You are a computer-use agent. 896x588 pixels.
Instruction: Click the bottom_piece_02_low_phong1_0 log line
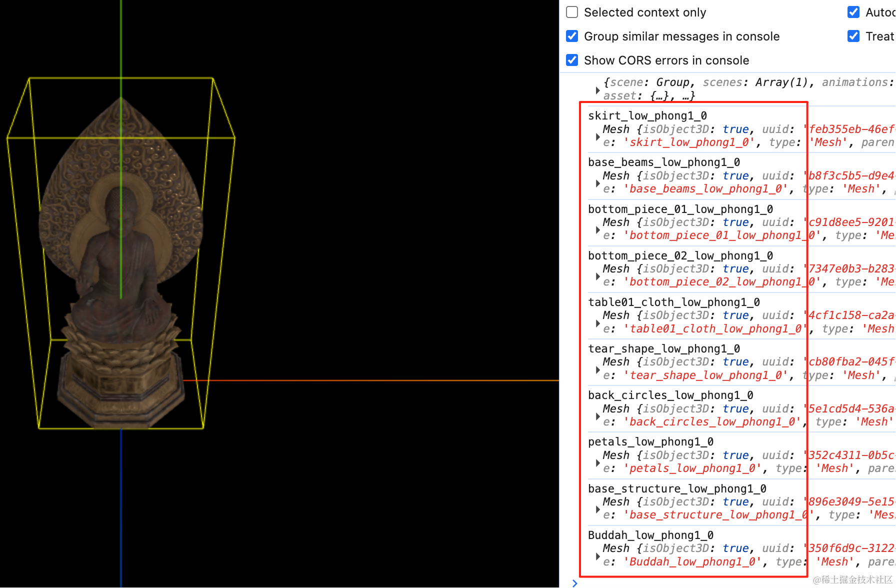[680, 255]
